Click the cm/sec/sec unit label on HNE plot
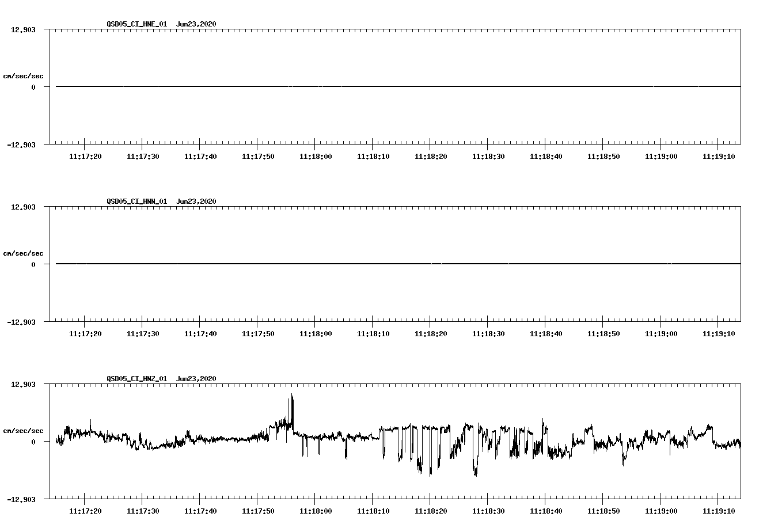The image size is (782, 532). [23, 76]
